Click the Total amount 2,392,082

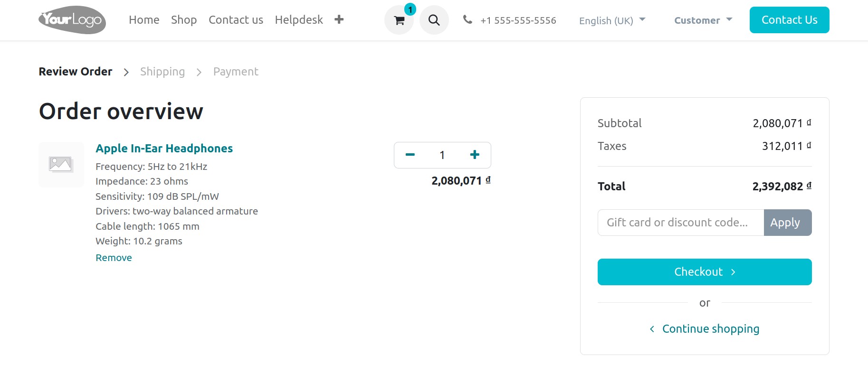pyautogui.click(x=782, y=187)
